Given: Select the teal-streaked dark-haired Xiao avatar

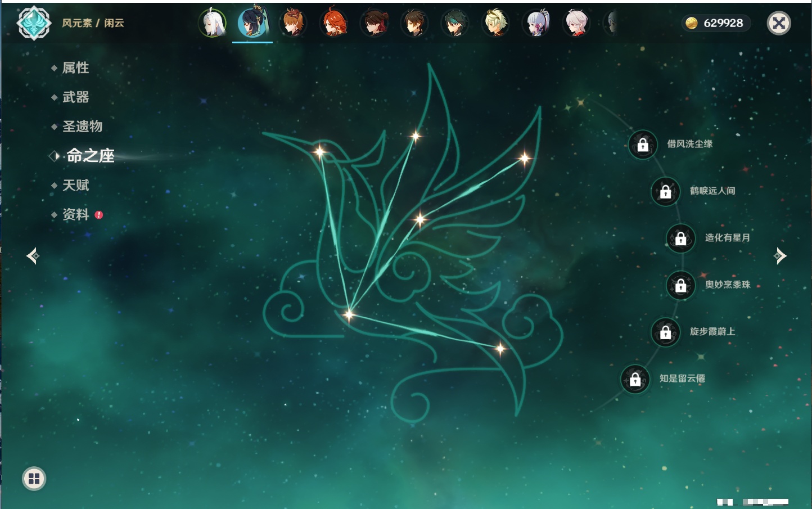Looking at the screenshot, I should (x=455, y=23).
